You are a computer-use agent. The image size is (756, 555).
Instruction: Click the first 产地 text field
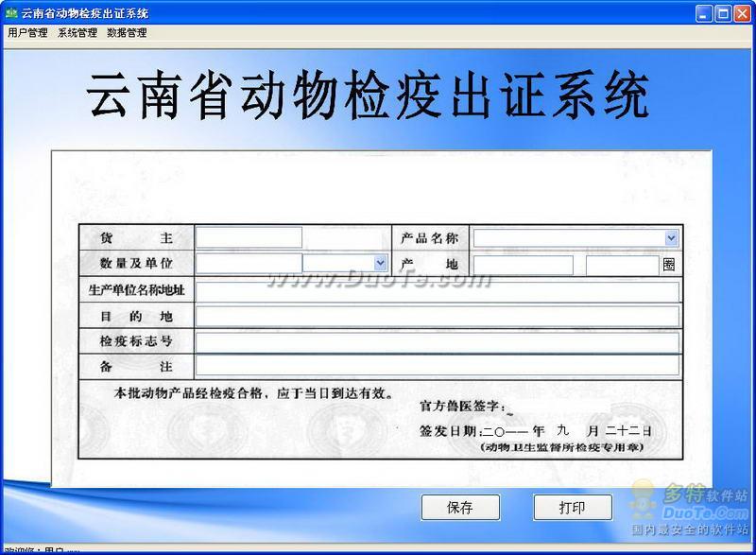(523, 266)
